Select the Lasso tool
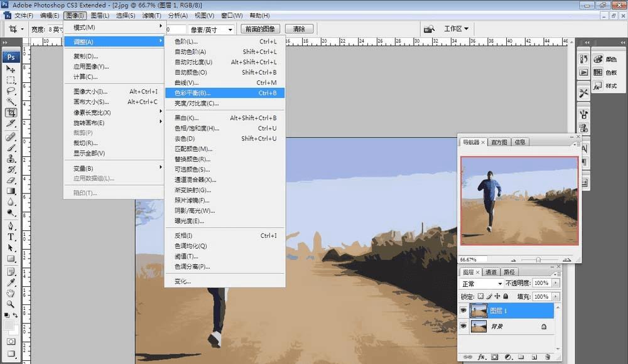 [x=11, y=91]
